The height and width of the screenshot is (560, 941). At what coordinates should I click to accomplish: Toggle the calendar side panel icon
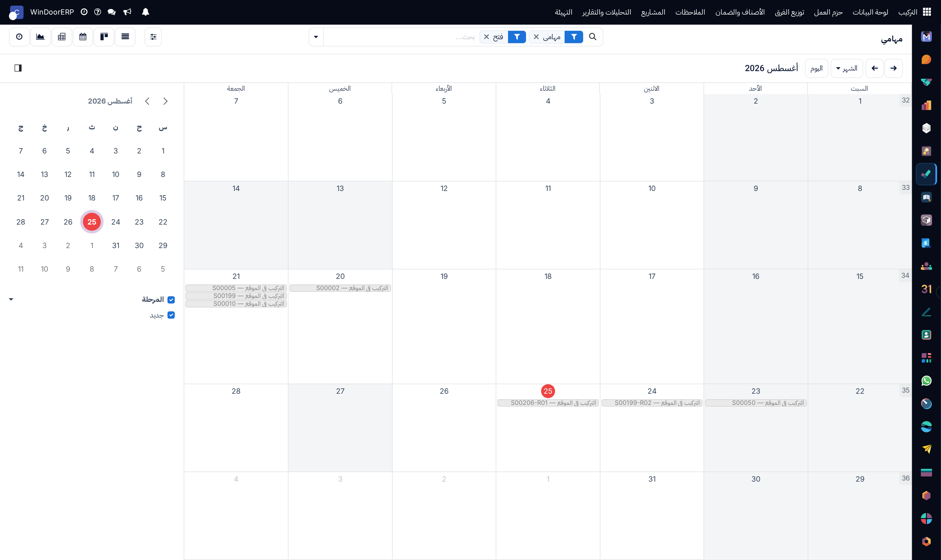(x=18, y=68)
